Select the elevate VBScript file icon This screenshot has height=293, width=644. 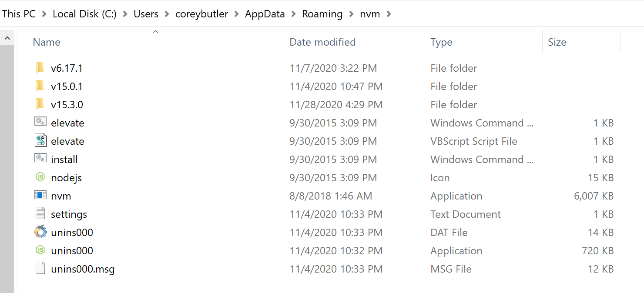40,141
